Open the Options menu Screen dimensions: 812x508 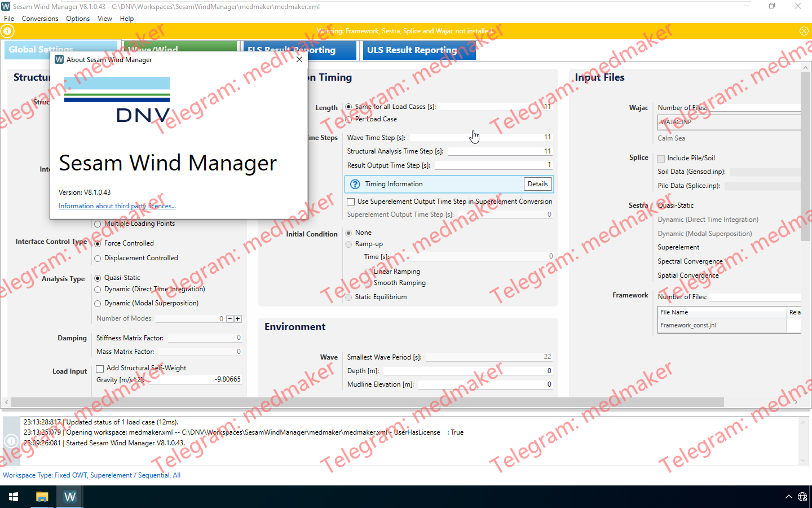pyautogui.click(x=78, y=19)
